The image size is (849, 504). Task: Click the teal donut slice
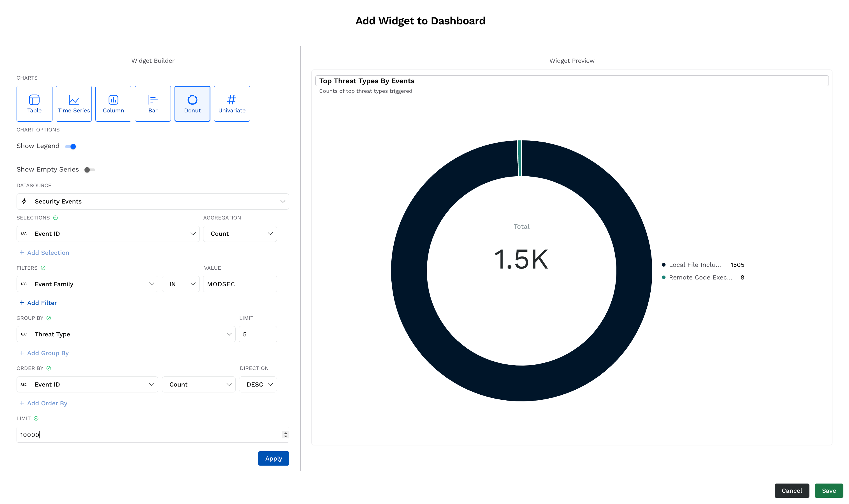[519, 158]
